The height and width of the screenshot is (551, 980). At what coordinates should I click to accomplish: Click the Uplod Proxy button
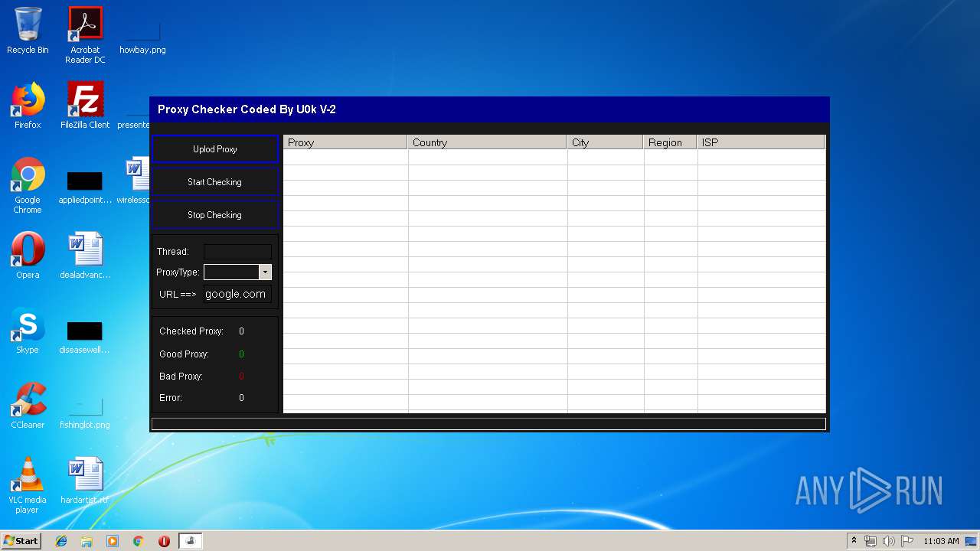214,149
